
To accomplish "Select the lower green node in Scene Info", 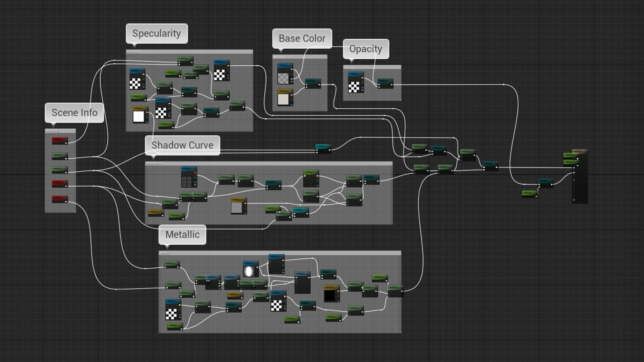I will [60, 170].
